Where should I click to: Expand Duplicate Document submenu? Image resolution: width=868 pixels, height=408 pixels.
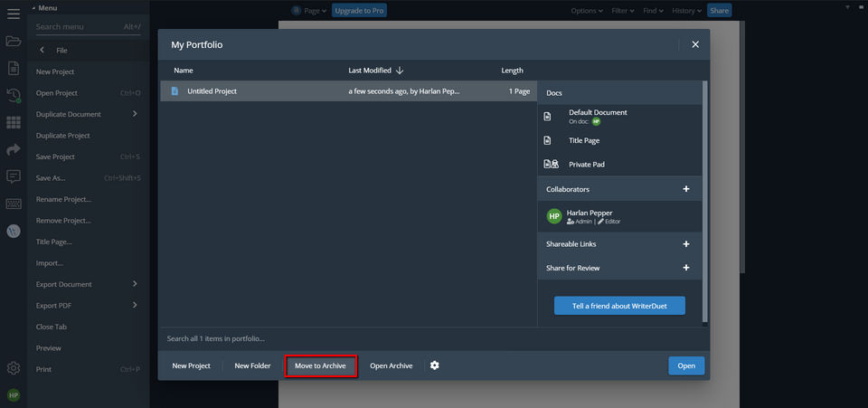135,113
